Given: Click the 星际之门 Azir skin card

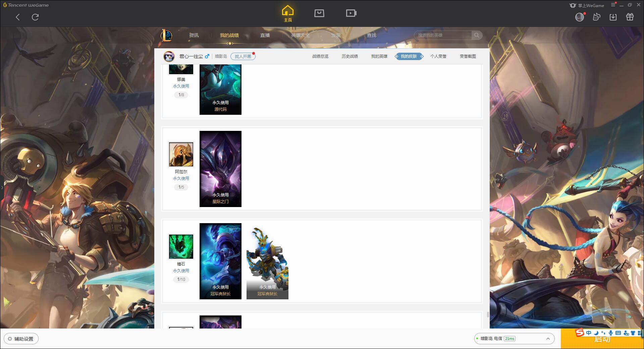Looking at the screenshot, I should click(x=220, y=169).
